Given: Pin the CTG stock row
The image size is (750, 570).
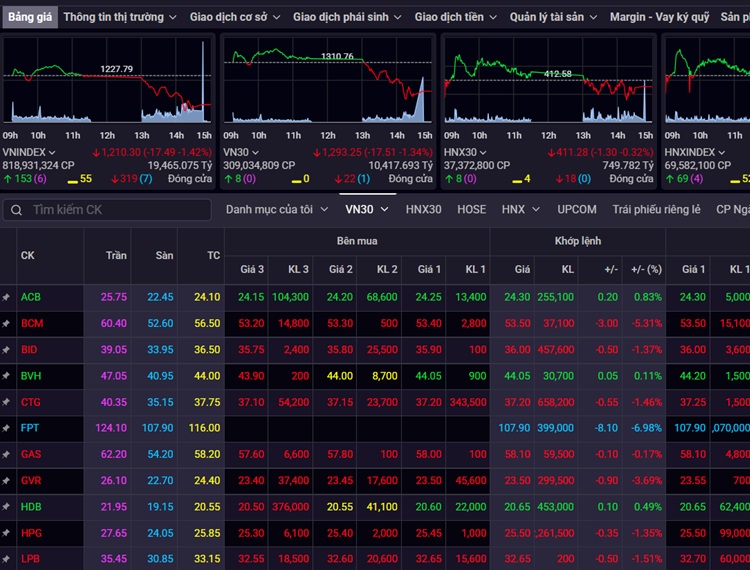Looking at the screenshot, I should point(6,403).
